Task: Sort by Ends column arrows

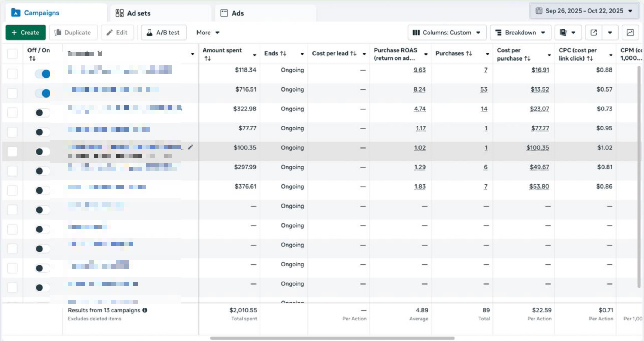Action: click(x=283, y=53)
